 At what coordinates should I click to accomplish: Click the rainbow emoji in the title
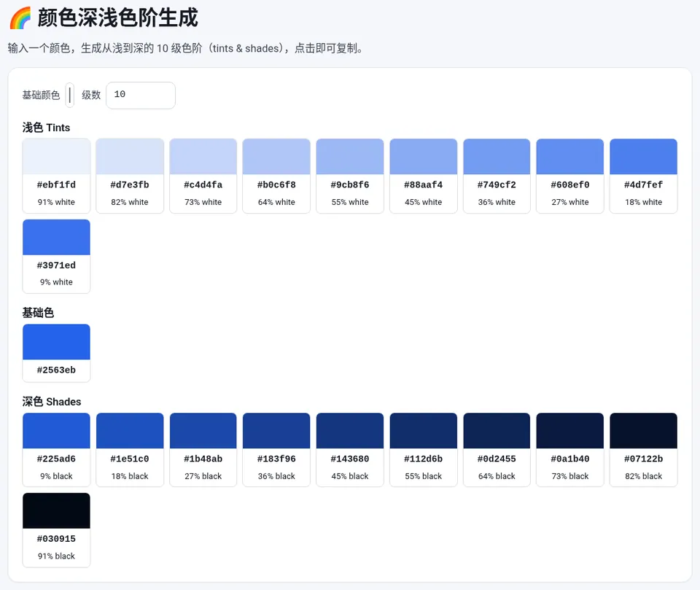click(x=20, y=18)
